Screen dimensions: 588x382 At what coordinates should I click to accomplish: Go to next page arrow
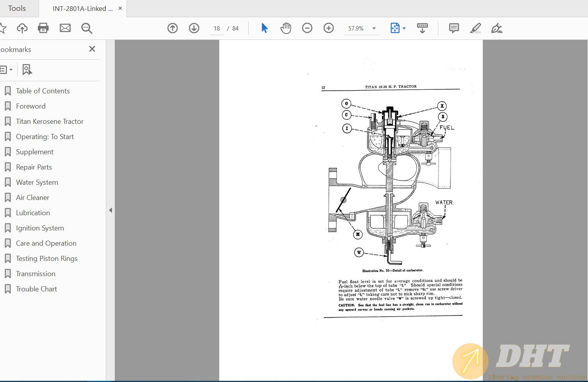tap(194, 28)
